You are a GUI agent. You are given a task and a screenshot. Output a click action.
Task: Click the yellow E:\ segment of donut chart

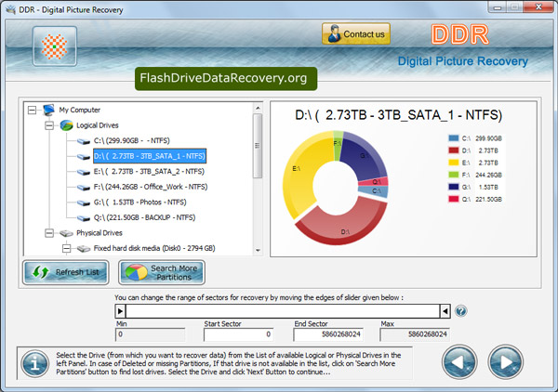point(302,171)
